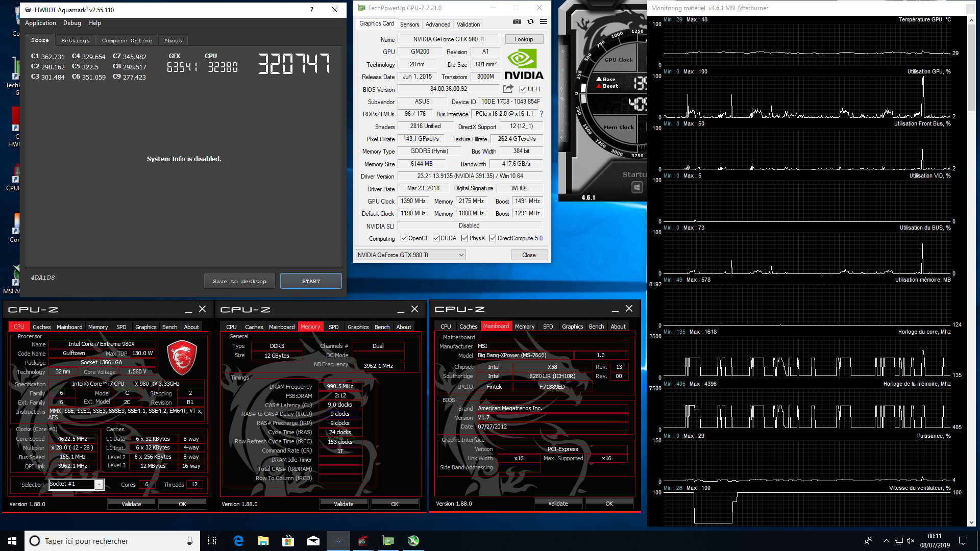Image resolution: width=980 pixels, height=551 pixels.
Task: Click the HWBOT Aquamark help question mark
Action: tap(312, 10)
